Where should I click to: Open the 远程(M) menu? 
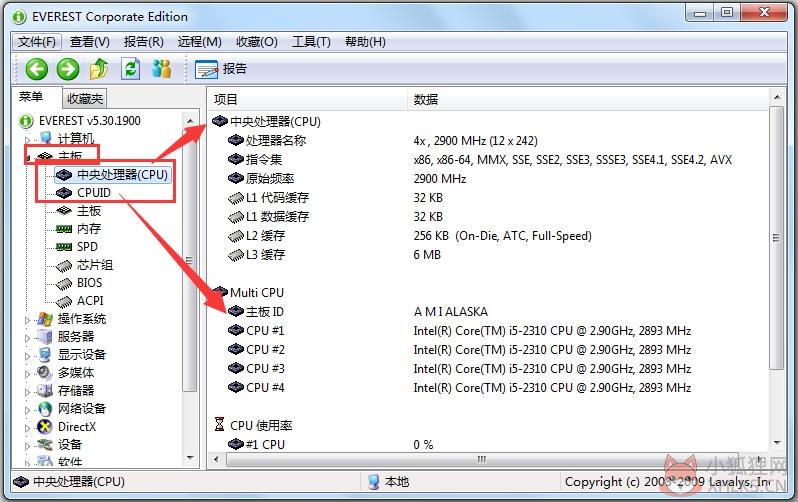tap(200, 42)
